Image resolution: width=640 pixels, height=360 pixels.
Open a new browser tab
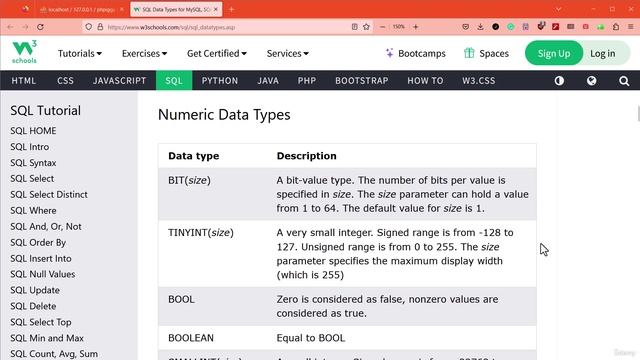231,9
